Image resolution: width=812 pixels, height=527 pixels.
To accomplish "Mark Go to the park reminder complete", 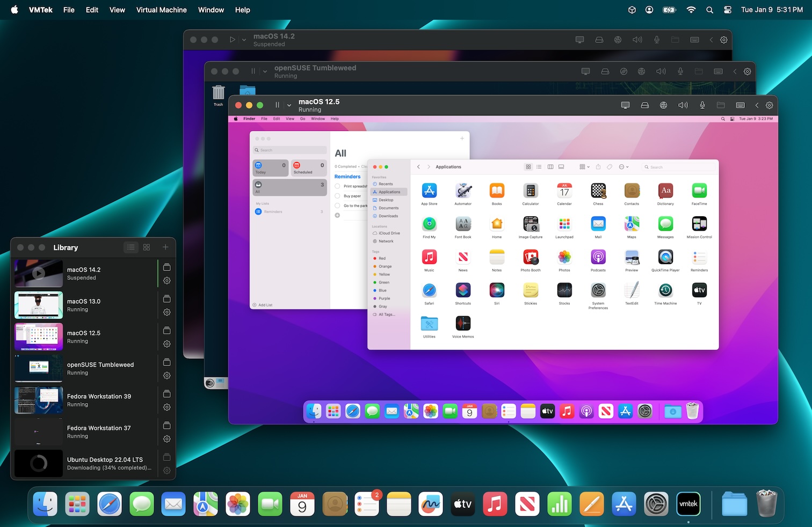I will pyautogui.click(x=337, y=206).
